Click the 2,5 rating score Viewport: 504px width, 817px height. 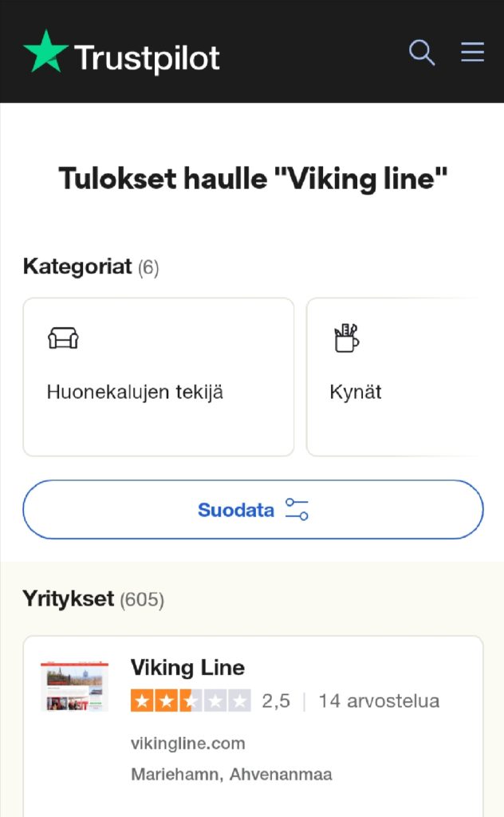tap(276, 701)
